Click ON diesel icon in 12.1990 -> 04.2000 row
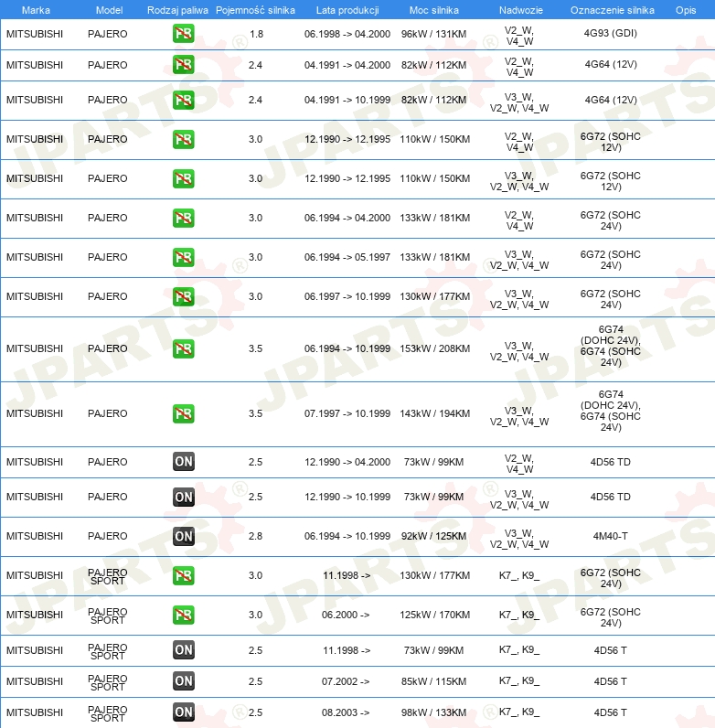Viewport: 715px width, 728px height. (184, 462)
